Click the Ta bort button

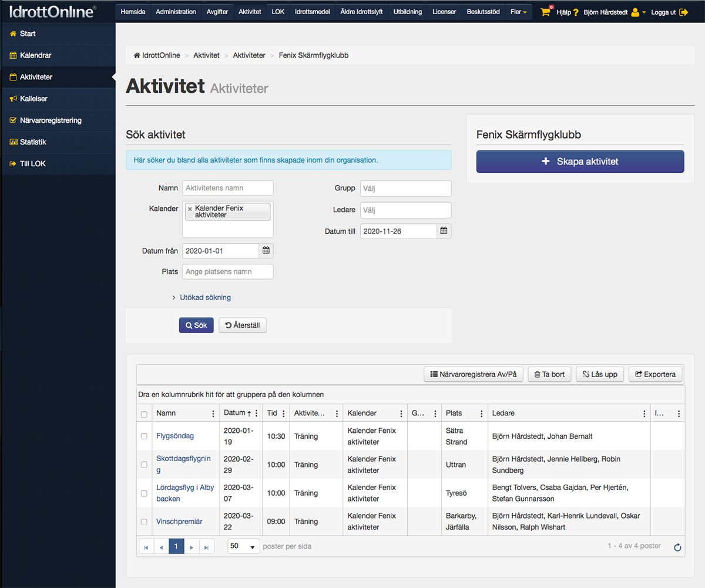pyautogui.click(x=550, y=374)
